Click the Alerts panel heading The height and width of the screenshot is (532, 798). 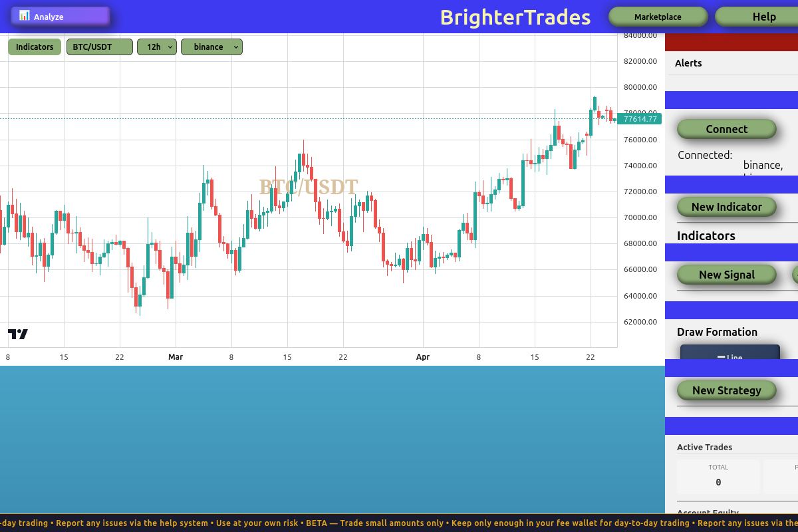pyautogui.click(x=688, y=63)
